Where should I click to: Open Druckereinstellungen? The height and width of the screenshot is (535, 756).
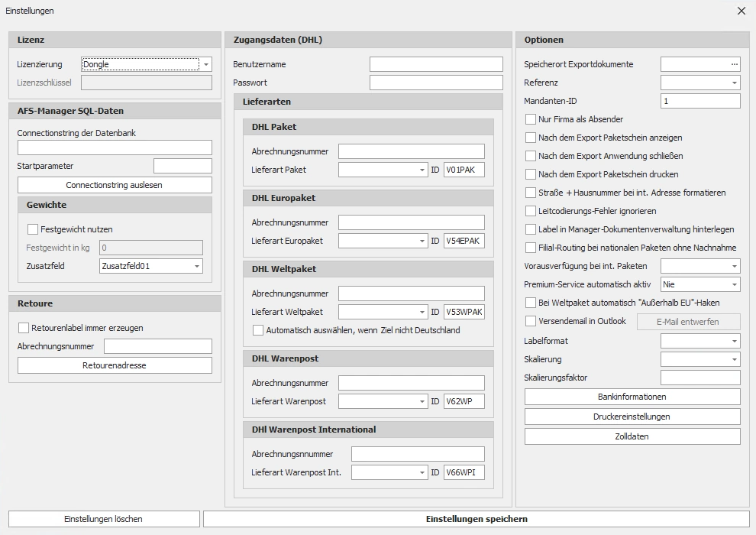(x=632, y=417)
